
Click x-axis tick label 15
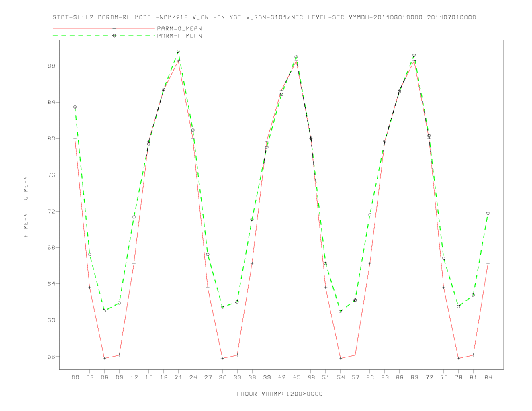[148, 377]
